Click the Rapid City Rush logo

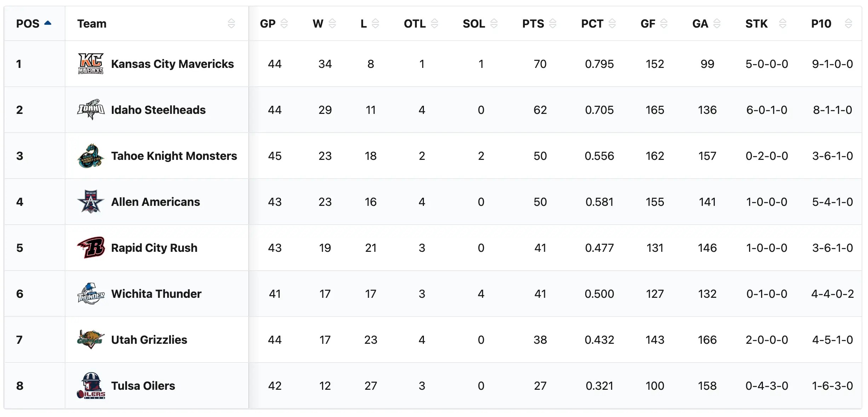pyautogui.click(x=91, y=248)
